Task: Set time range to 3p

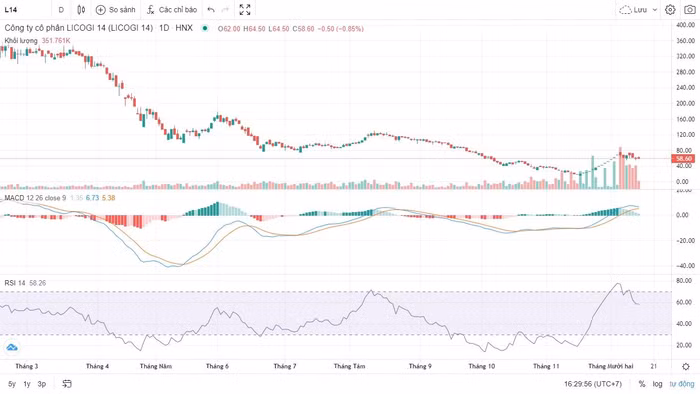Action: coord(42,384)
